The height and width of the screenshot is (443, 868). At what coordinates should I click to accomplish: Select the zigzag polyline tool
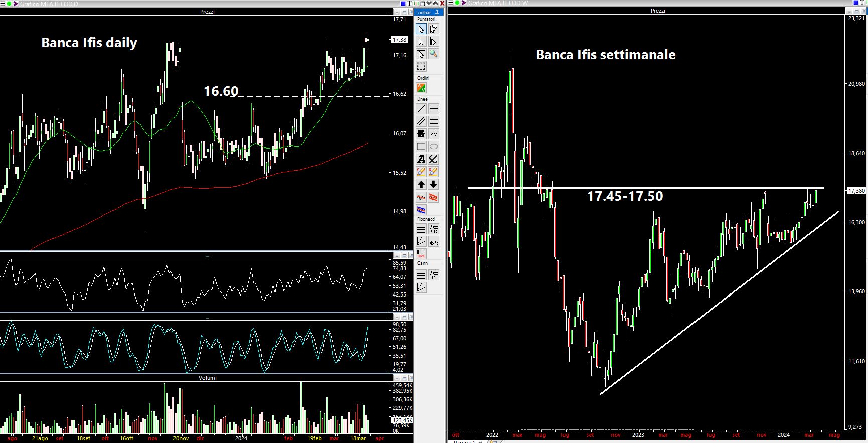coord(434,134)
